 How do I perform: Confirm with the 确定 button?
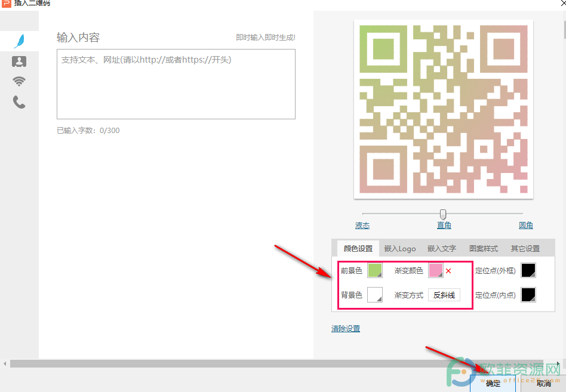[x=493, y=383]
